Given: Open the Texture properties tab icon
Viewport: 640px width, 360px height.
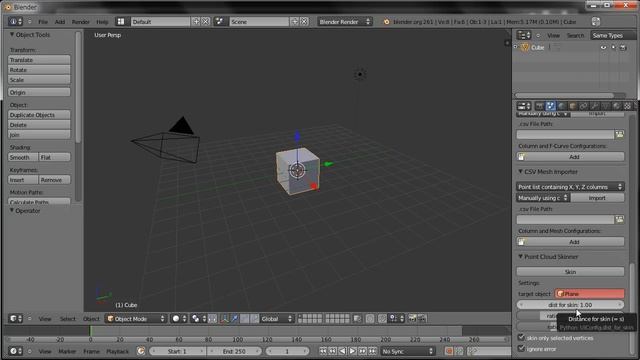Looking at the screenshot, I should (628, 106).
